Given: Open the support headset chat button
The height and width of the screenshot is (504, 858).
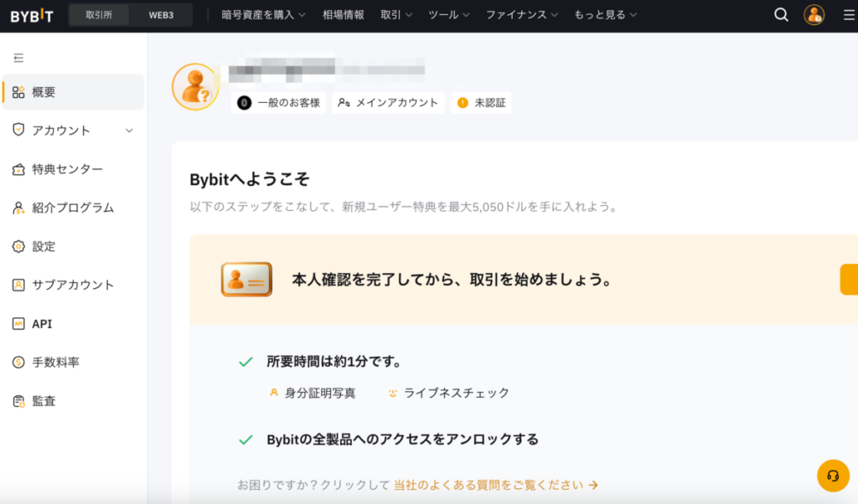Looking at the screenshot, I should (x=833, y=476).
